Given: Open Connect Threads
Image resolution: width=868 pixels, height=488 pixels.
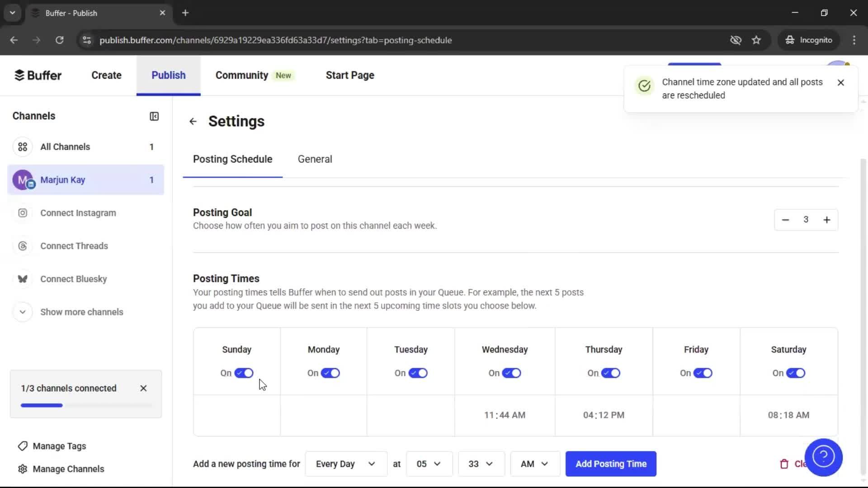Looking at the screenshot, I should tap(74, 246).
